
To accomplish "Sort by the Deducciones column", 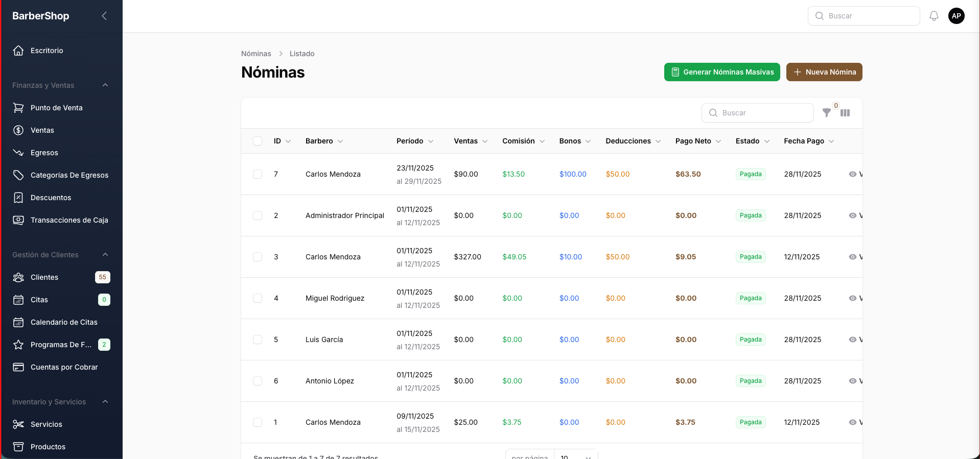I will pyautogui.click(x=633, y=141).
